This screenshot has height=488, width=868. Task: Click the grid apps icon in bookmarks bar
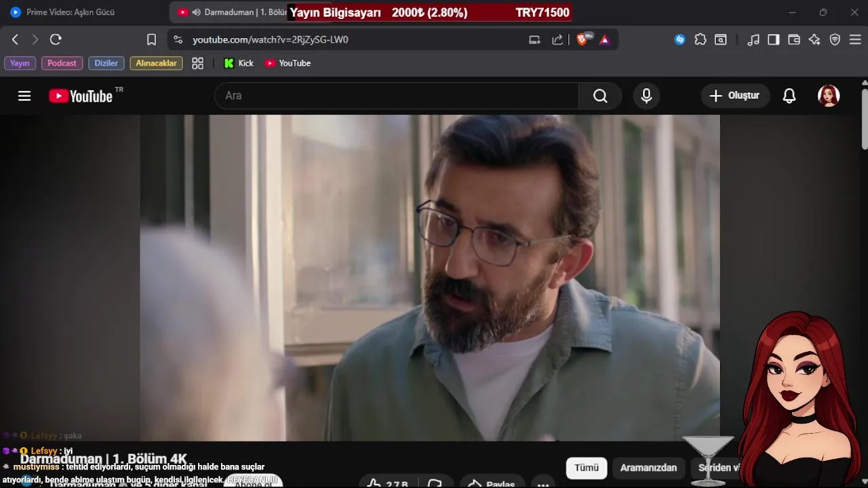pyautogui.click(x=197, y=63)
